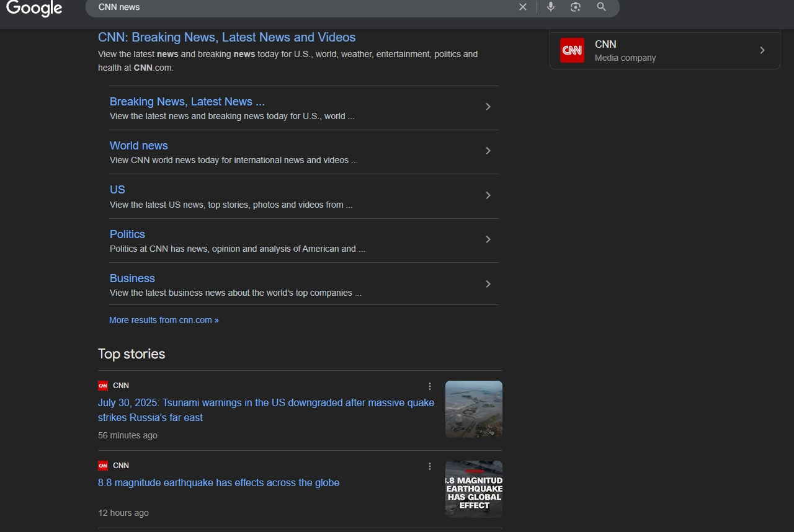Expand the US sitelink chevron
Screen dimensions: 794x532
coord(488,195)
